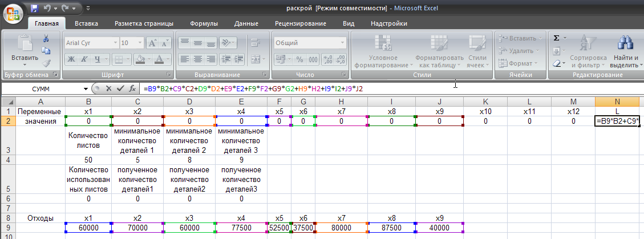The width and height of the screenshot is (644, 239).
Task: Customize quick access toolbar dropdown
Action: click(x=88, y=8)
